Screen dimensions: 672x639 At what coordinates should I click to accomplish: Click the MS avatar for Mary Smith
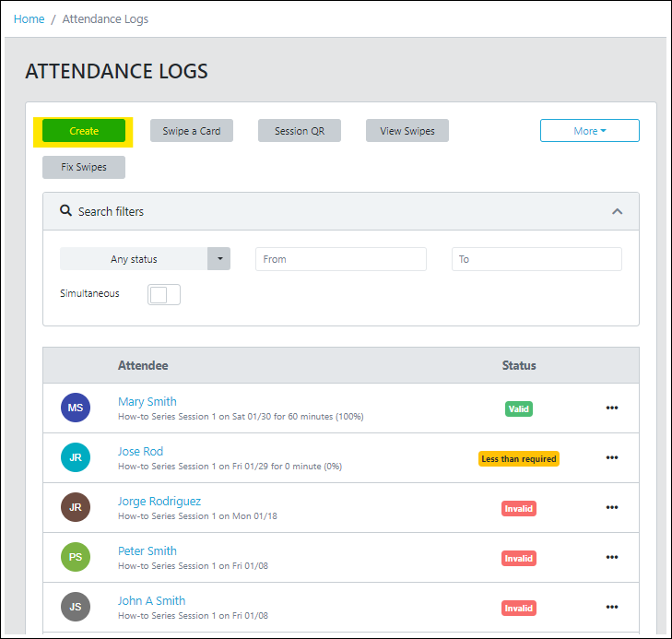click(x=76, y=408)
